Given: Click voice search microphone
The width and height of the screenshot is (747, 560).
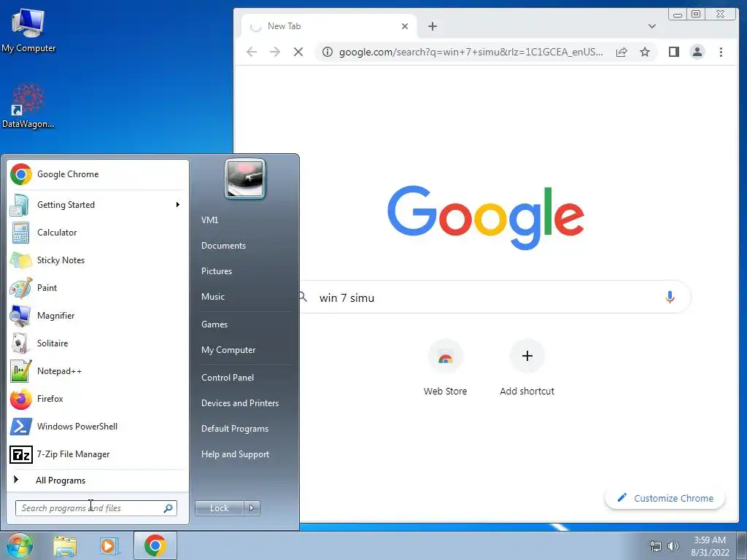Looking at the screenshot, I should (x=670, y=297).
